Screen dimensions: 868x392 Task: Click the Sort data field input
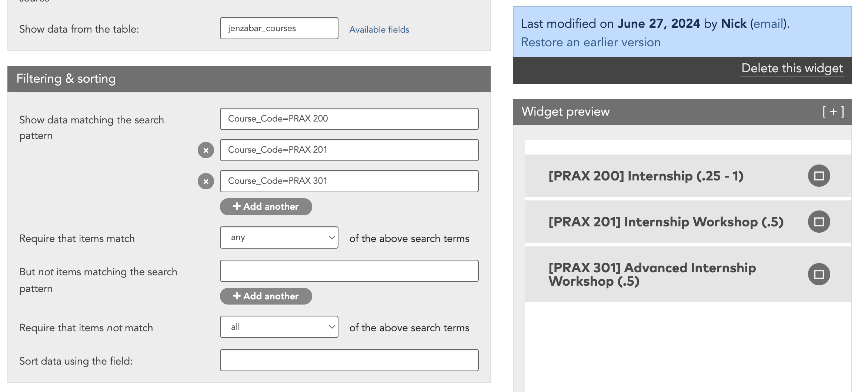pos(349,360)
